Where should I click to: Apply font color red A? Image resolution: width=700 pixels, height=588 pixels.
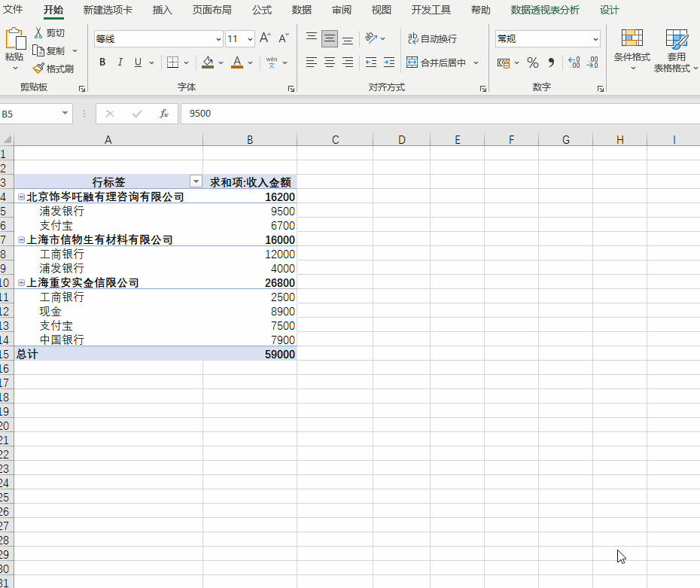click(x=237, y=62)
